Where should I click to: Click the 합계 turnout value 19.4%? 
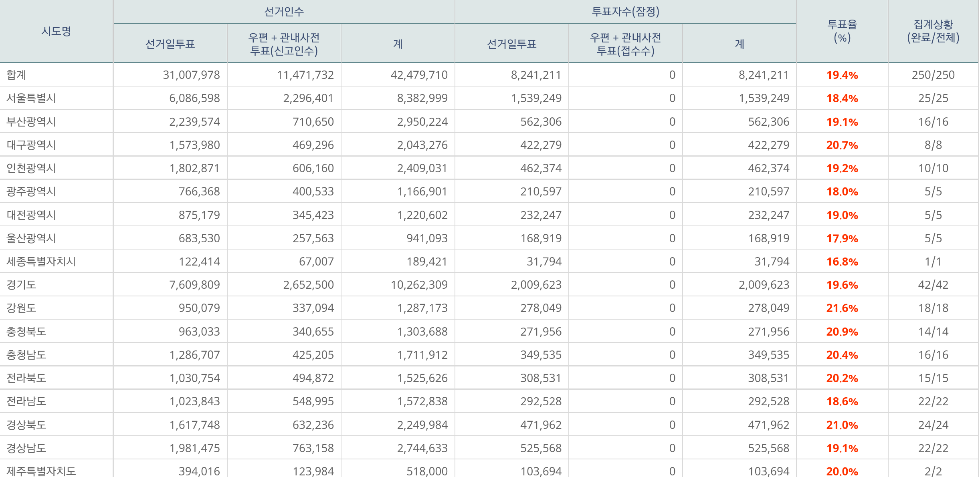[x=842, y=75]
